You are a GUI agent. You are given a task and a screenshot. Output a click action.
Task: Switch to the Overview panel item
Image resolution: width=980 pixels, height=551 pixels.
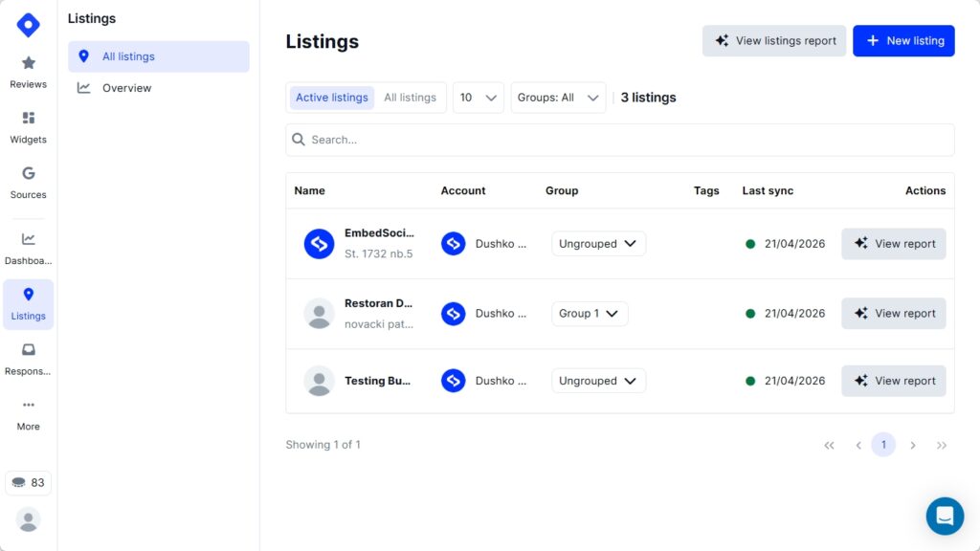125,87
